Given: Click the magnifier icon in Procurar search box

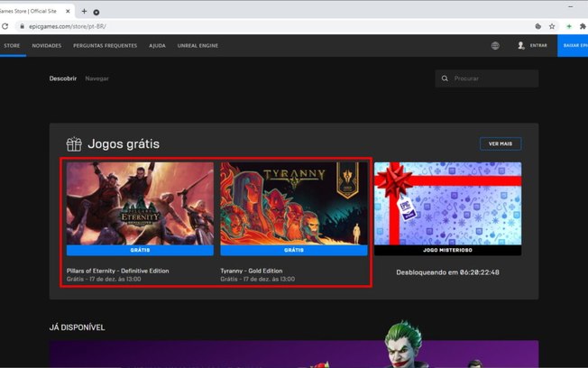Looking at the screenshot, I should pyautogui.click(x=445, y=78).
